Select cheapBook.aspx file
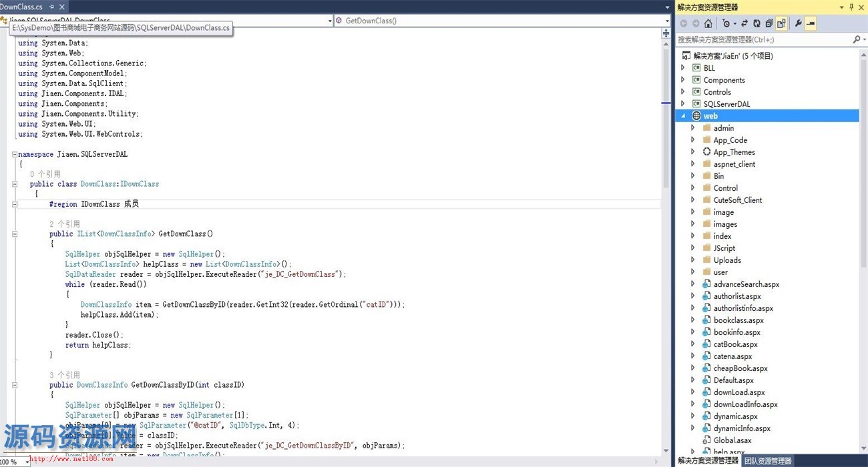This screenshot has width=868, height=467. (x=740, y=368)
